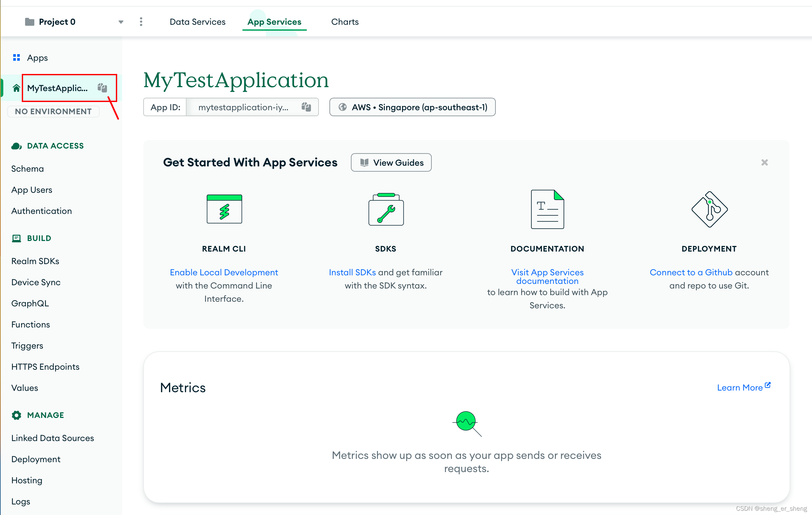Open Values page
The image size is (812, 515).
click(x=25, y=388)
